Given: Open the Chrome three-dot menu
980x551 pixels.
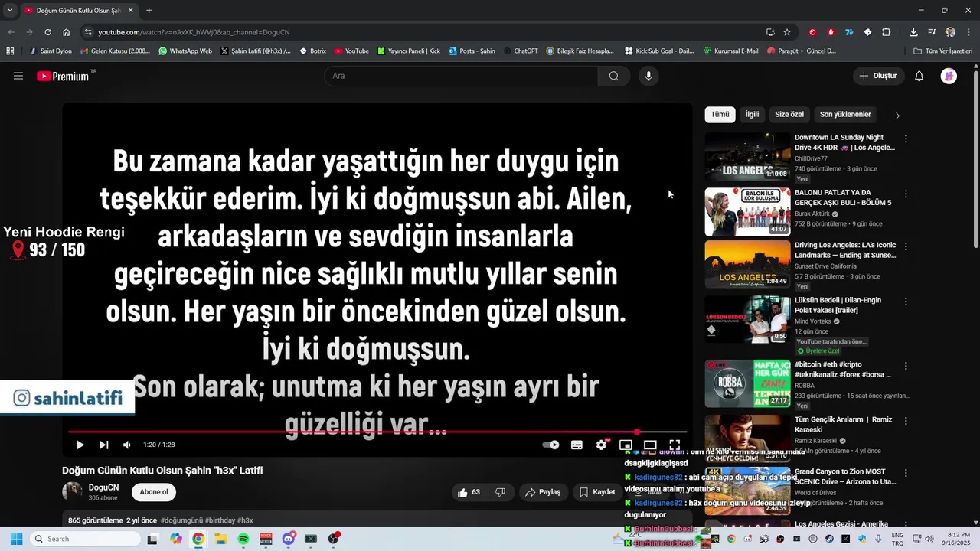Looking at the screenshot, I should click(x=969, y=32).
